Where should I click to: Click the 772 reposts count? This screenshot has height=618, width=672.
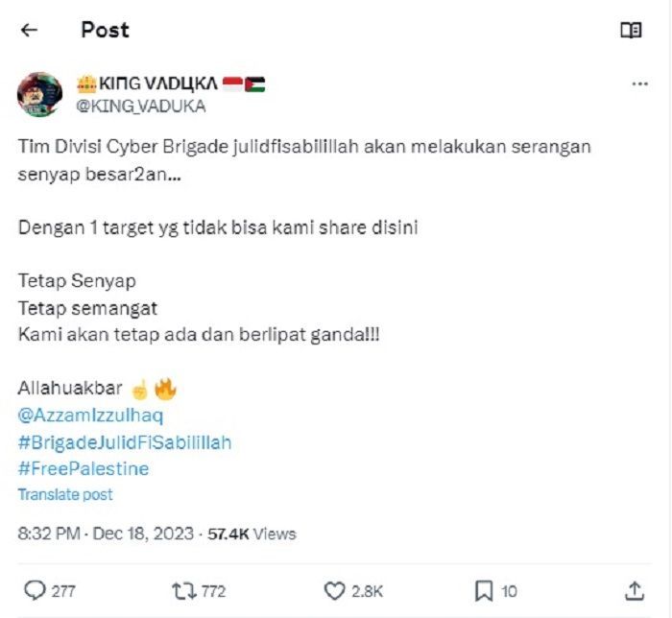coord(213,591)
